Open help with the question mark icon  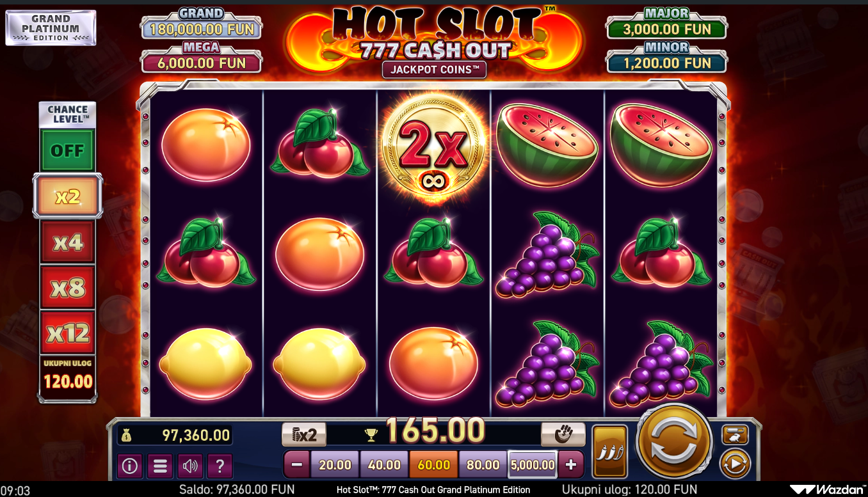(220, 466)
